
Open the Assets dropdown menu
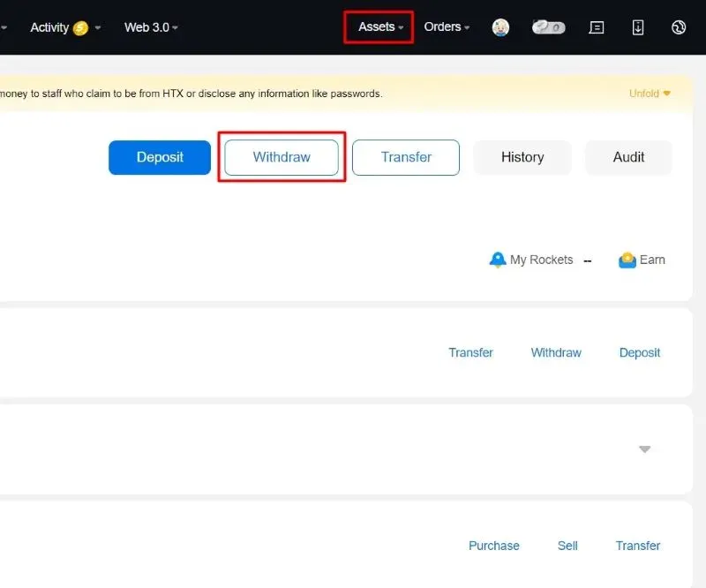[x=378, y=27]
